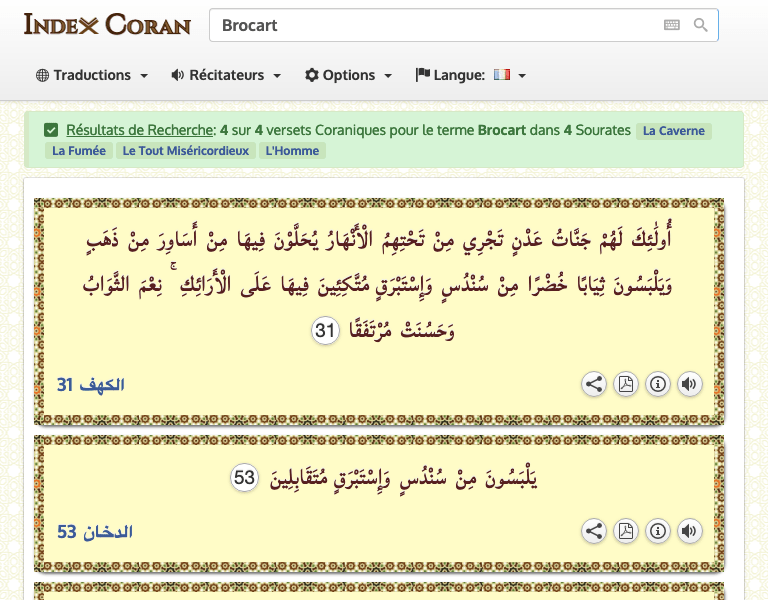Click the Index Coran logo

(x=107, y=24)
